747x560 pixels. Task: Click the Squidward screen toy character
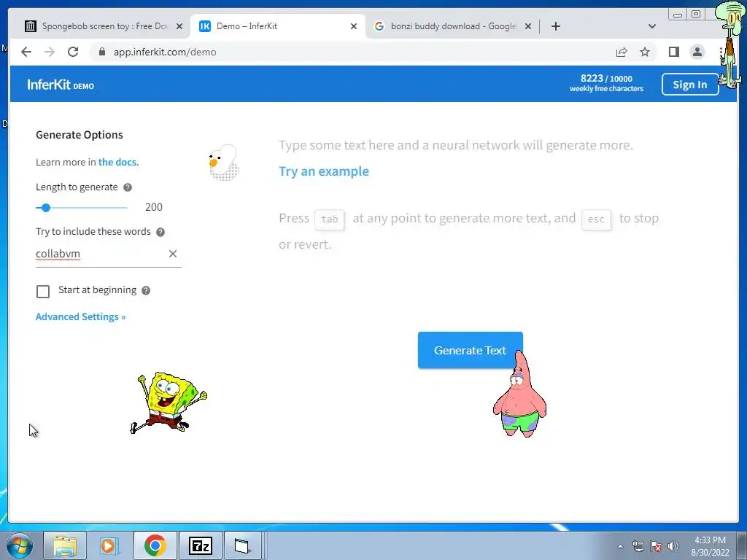[x=731, y=45]
